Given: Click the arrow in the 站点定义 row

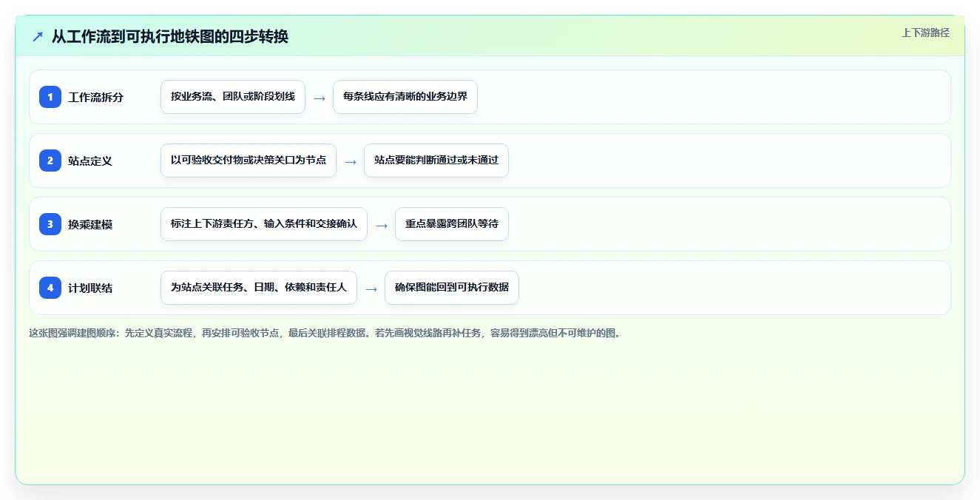Looking at the screenshot, I should coord(351,162).
